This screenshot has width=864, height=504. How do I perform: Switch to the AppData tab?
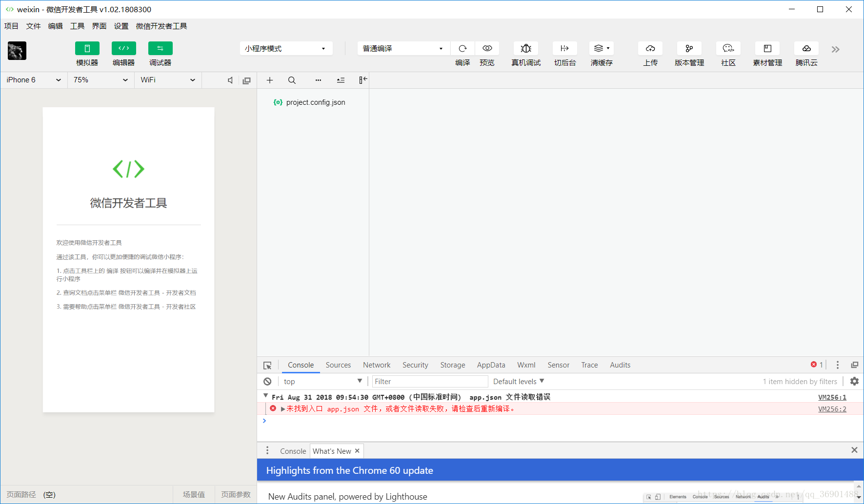click(491, 365)
